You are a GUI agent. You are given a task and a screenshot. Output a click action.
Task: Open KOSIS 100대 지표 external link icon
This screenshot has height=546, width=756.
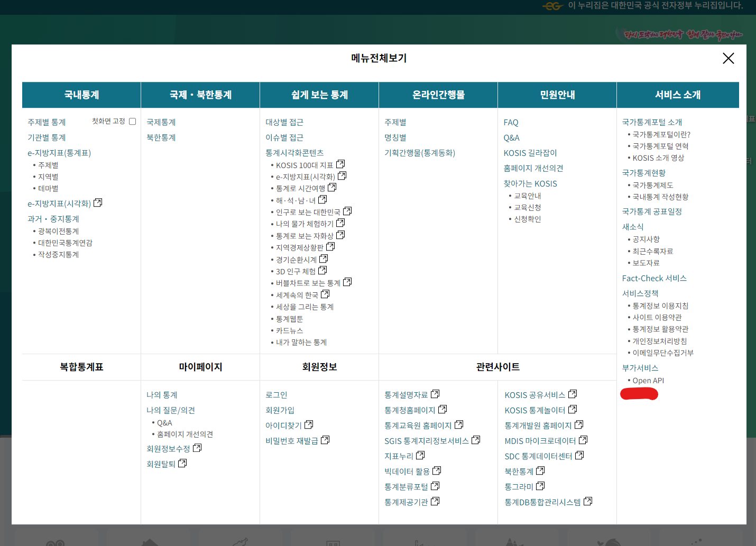[x=340, y=164]
